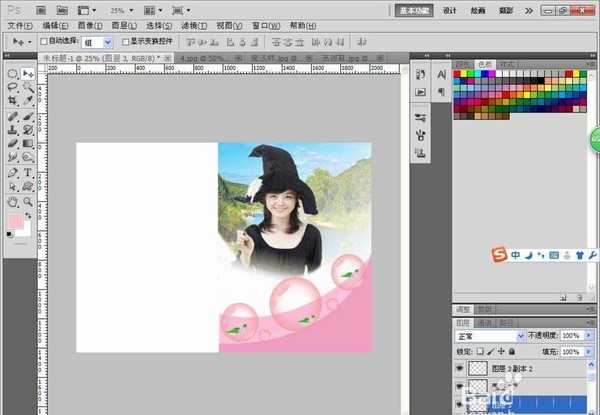Click the pink foreground color swatch
This screenshot has width=600, height=415.
coord(15,221)
